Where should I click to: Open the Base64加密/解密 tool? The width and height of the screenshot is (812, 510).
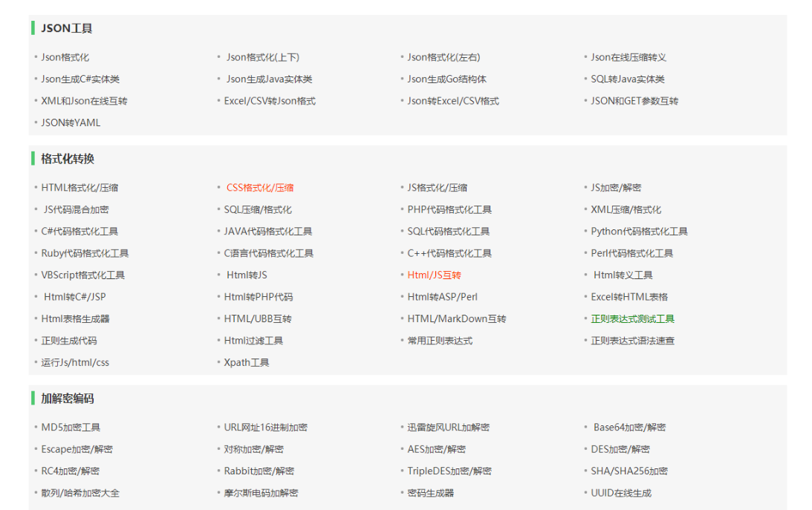628,427
